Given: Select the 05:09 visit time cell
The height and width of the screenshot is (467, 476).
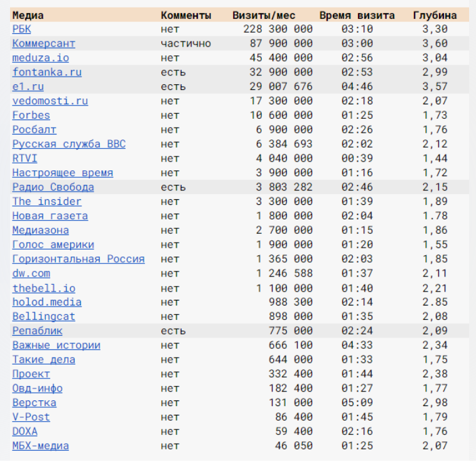Looking at the screenshot, I should point(357,403).
